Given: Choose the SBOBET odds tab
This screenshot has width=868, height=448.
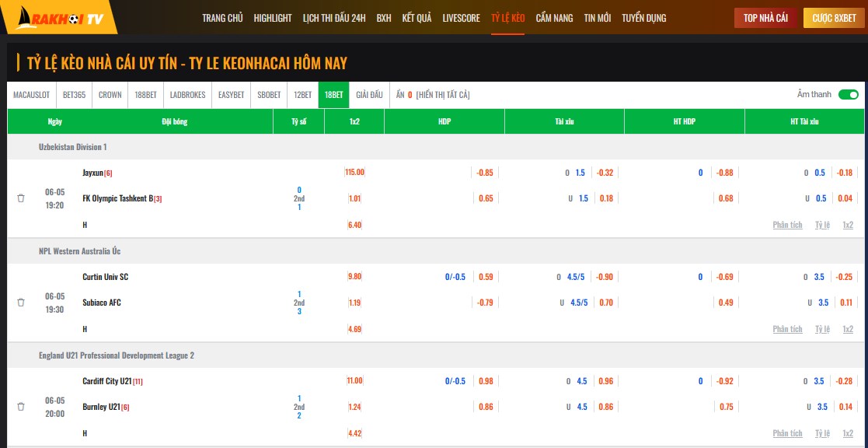Looking at the screenshot, I should [269, 95].
